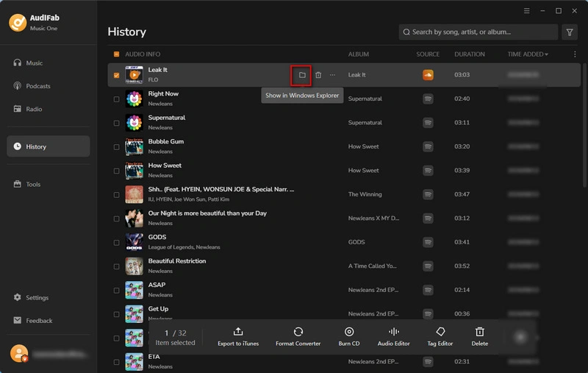Open Radio in sidebar

[x=49, y=109]
